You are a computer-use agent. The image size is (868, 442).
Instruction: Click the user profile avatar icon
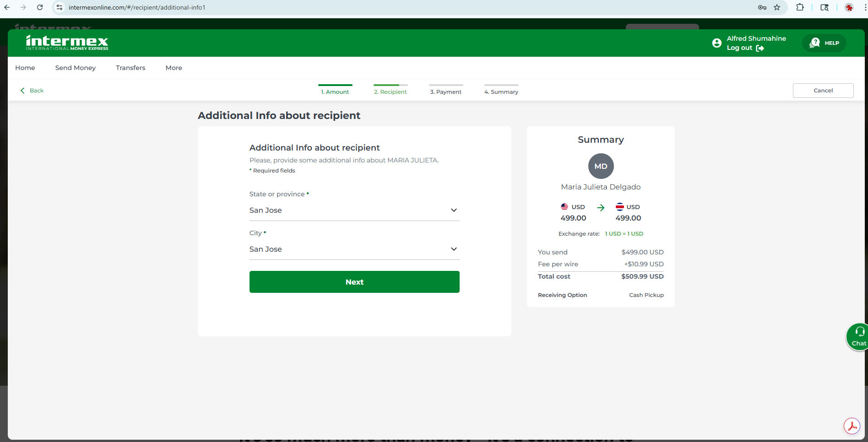point(716,43)
